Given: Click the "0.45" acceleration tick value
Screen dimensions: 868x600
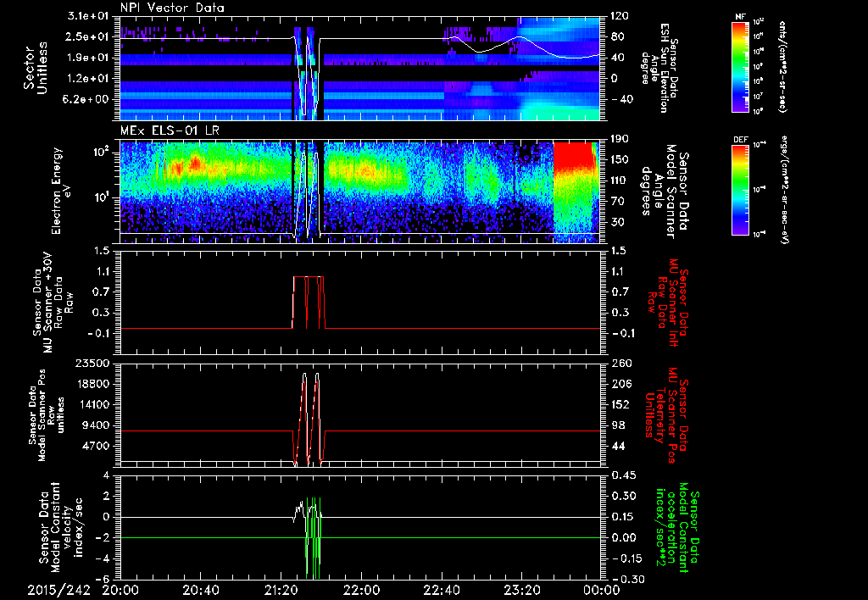Looking at the screenshot, I should (622, 475).
